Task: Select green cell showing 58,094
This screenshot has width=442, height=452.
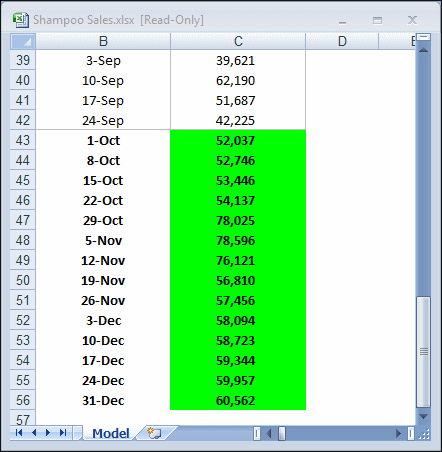Action: click(x=238, y=320)
